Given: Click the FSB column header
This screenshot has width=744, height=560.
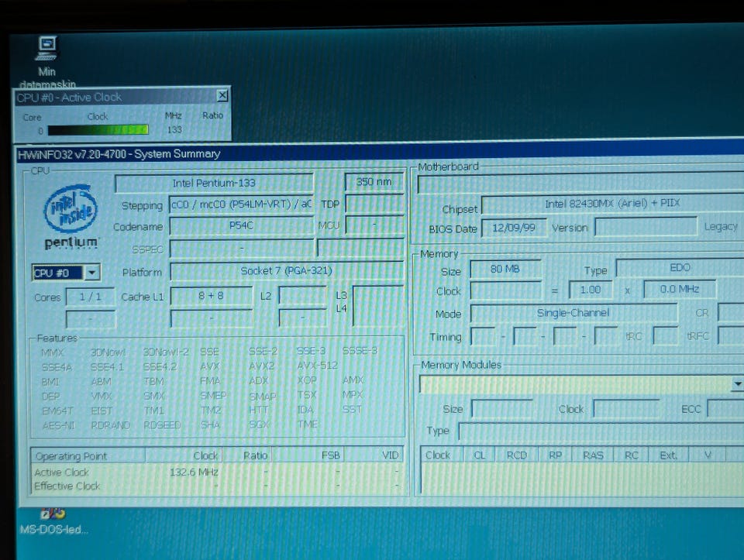Looking at the screenshot, I should (308, 455).
